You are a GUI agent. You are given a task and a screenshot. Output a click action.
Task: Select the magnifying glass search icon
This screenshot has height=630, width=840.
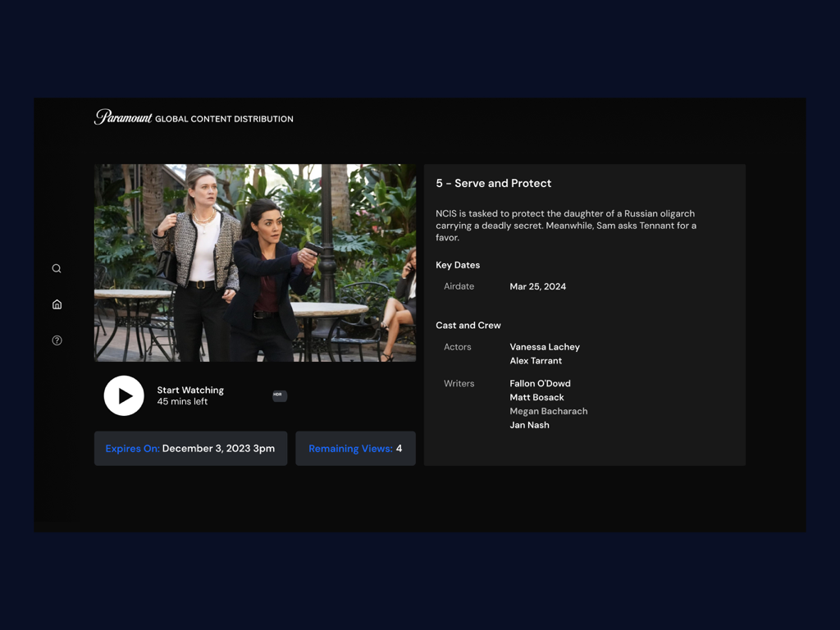[x=57, y=268]
